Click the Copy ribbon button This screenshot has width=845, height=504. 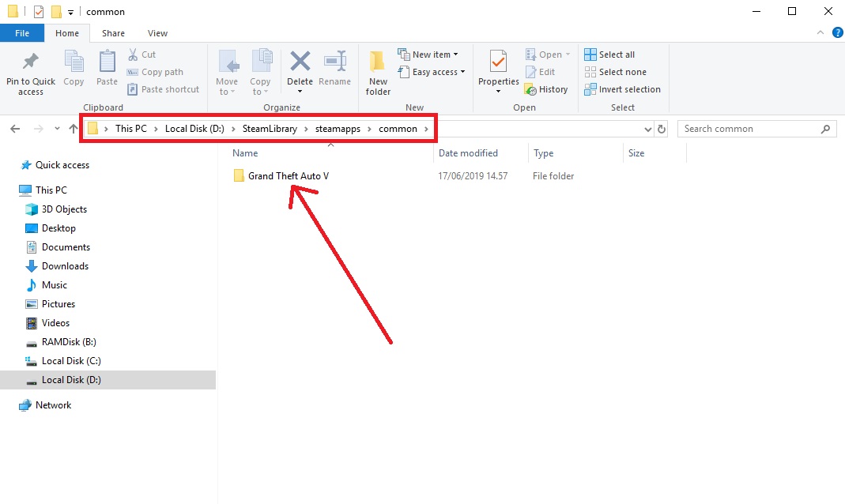tap(74, 69)
